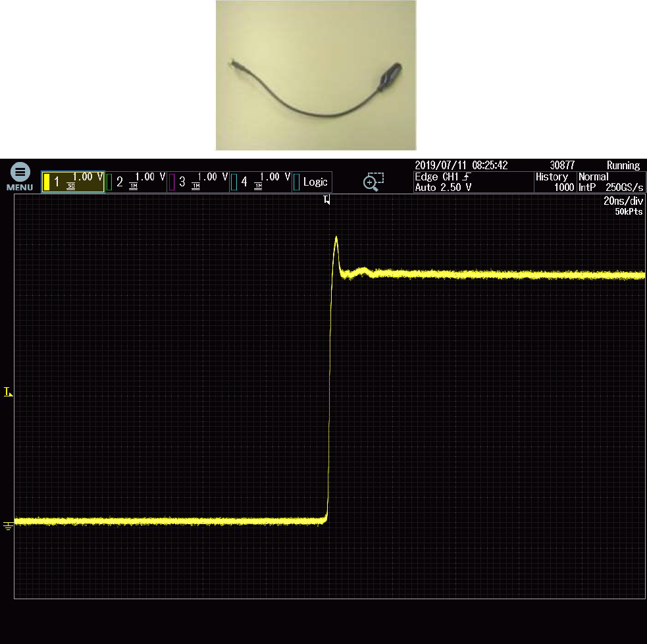Screen dimensions: 647x644
Task: Toggle channel 2 display on
Action: point(135,182)
